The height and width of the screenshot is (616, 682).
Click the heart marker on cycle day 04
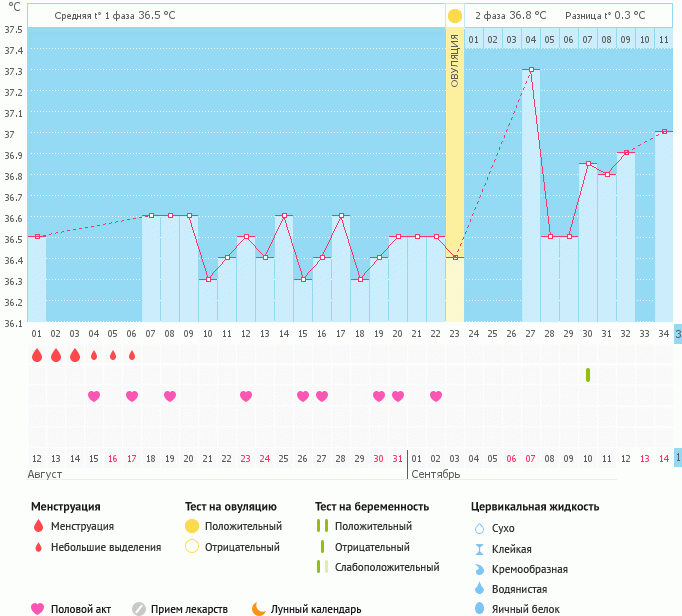point(94,396)
